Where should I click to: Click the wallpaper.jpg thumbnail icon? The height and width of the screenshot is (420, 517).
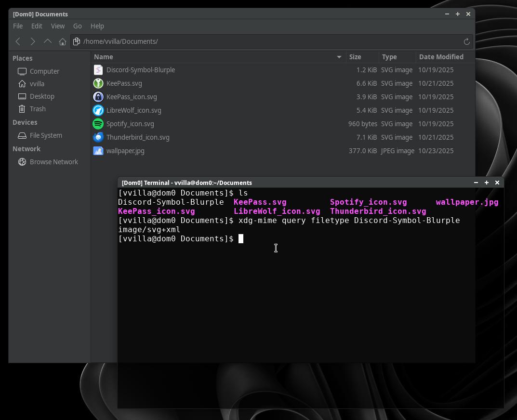98,151
